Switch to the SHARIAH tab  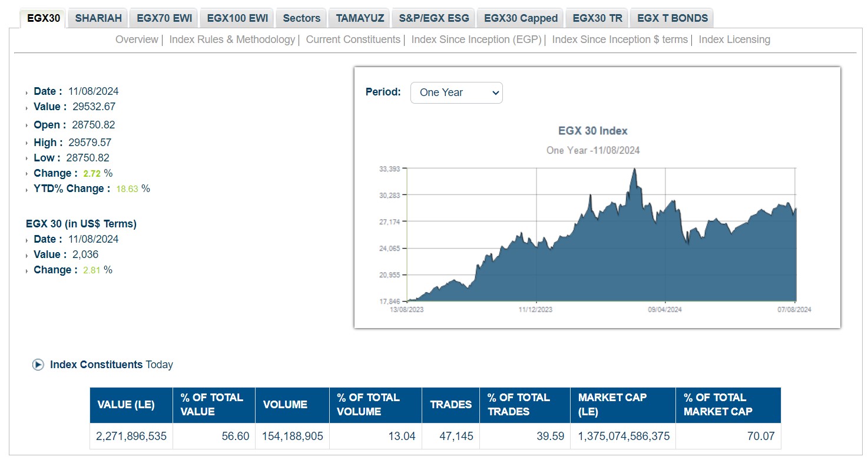[x=98, y=18]
